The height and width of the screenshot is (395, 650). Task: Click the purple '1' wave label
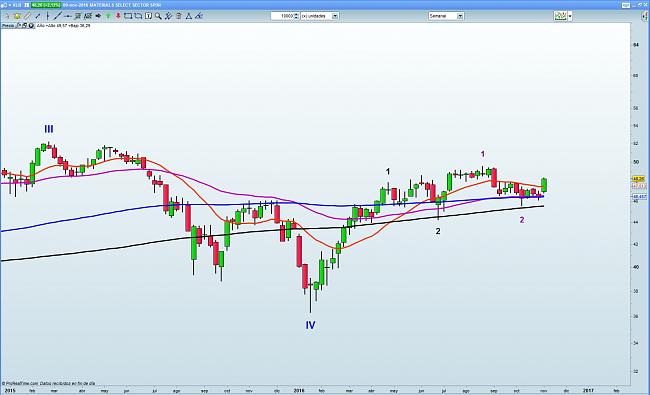(483, 154)
